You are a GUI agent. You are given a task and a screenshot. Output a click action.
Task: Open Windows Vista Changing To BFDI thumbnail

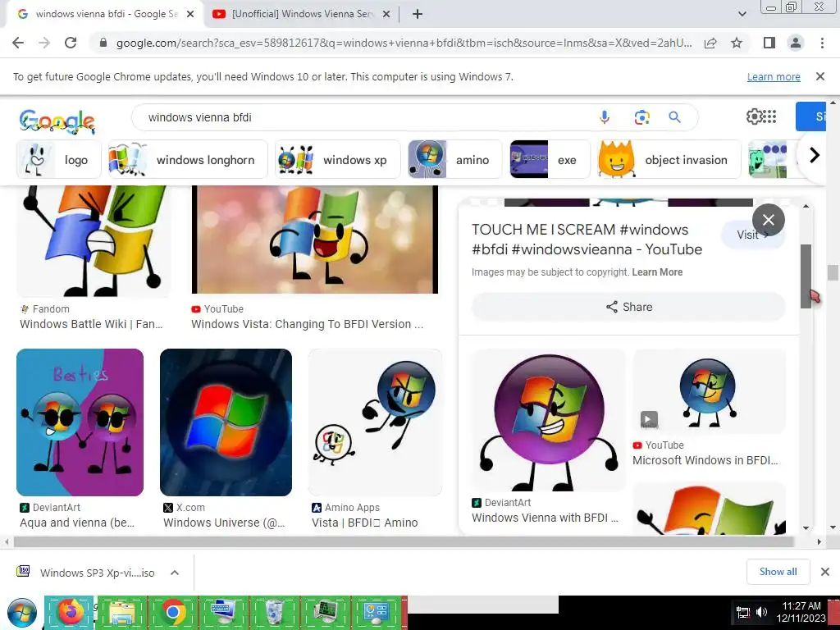(315, 240)
